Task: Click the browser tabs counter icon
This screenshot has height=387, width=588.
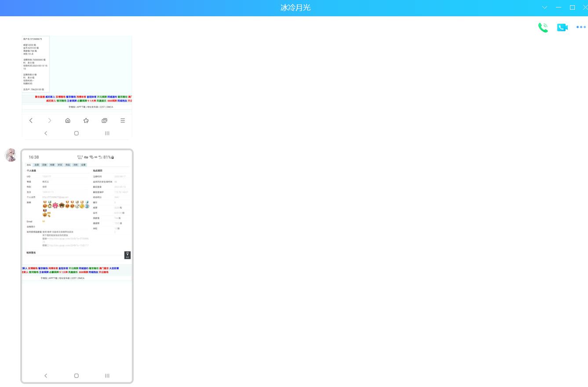Action: (x=104, y=120)
